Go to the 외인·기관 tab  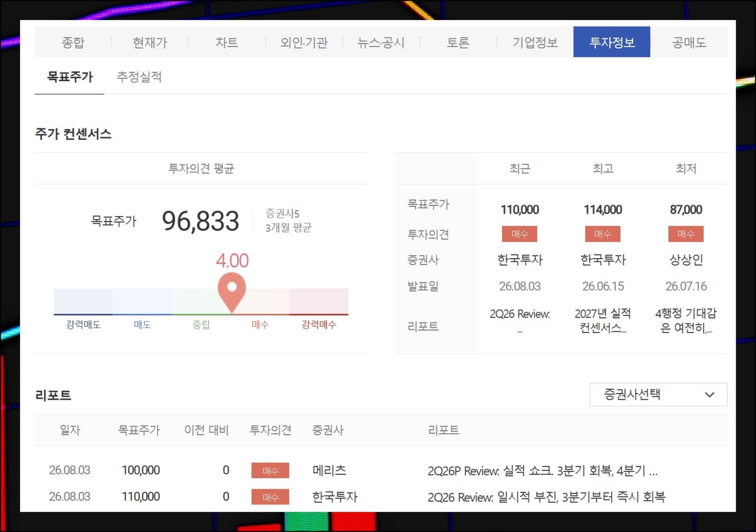(x=304, y=43)
